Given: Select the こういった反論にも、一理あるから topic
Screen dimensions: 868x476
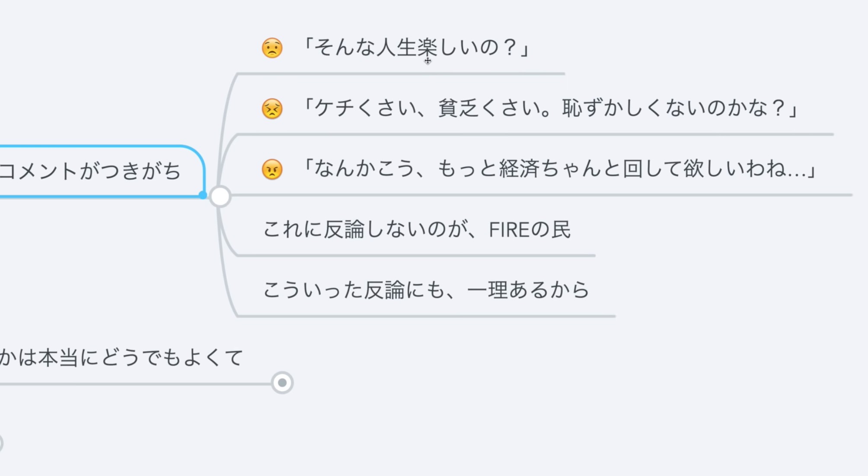Looking at the screenshot, I should click(x=426, y=290).
